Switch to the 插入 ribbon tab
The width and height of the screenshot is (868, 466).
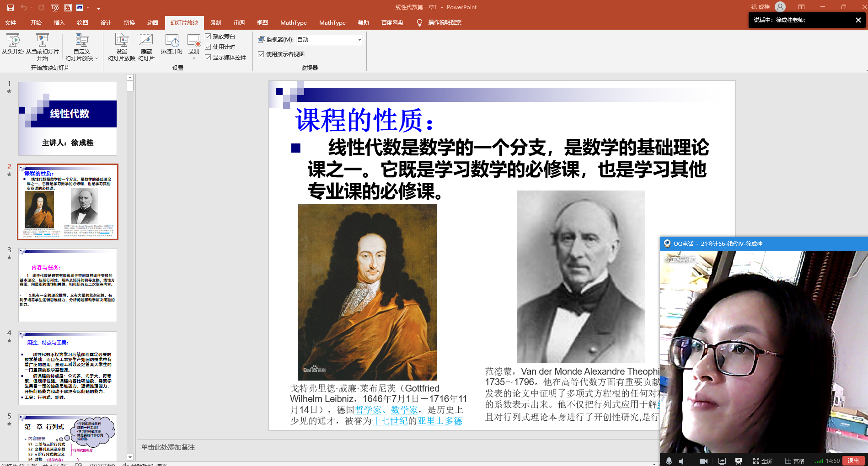pos(59,22)
